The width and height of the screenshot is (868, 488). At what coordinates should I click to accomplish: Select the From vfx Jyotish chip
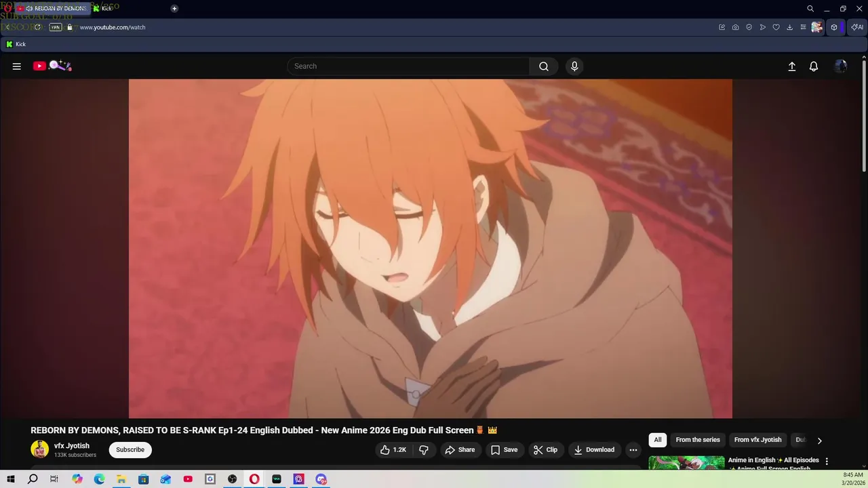pyautogui.click(x=757, y=440)
